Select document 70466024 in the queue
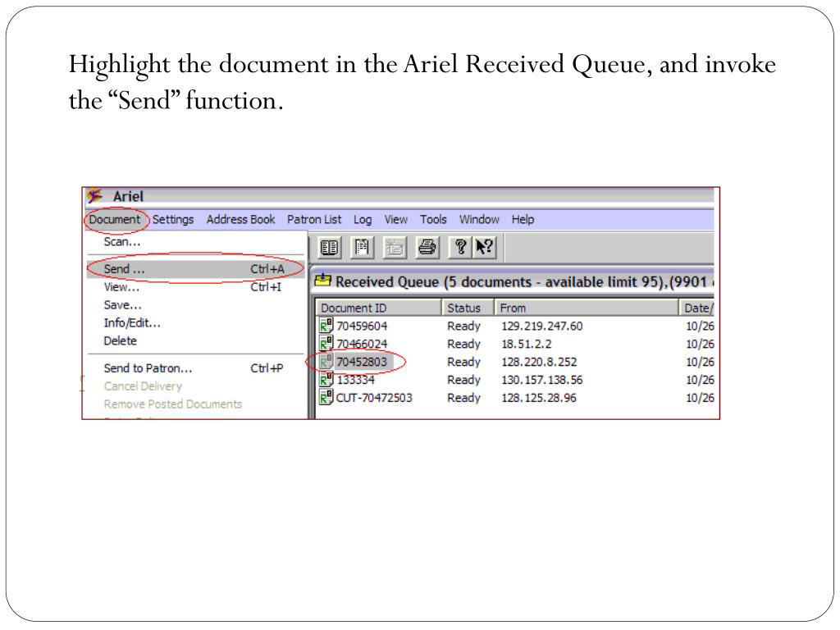Viewport: 840px width, 630px height. pyautogui.click(x=362, y=344)
